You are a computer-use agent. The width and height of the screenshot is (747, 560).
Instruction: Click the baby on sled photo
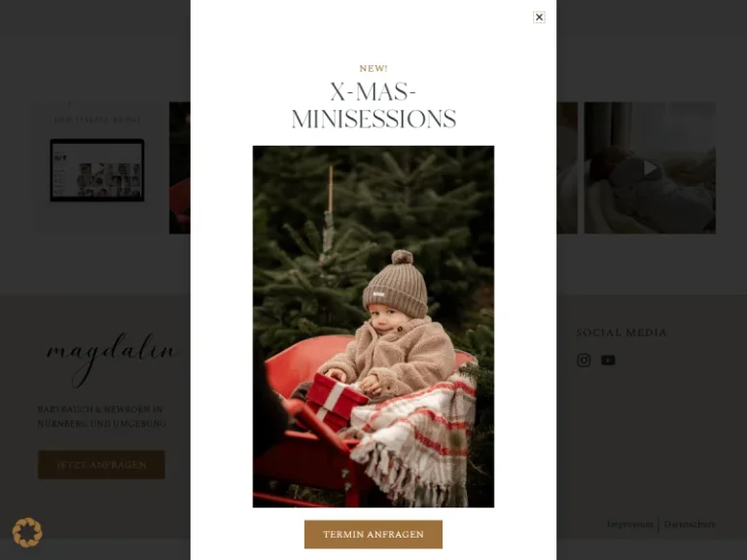coord(373,327)
